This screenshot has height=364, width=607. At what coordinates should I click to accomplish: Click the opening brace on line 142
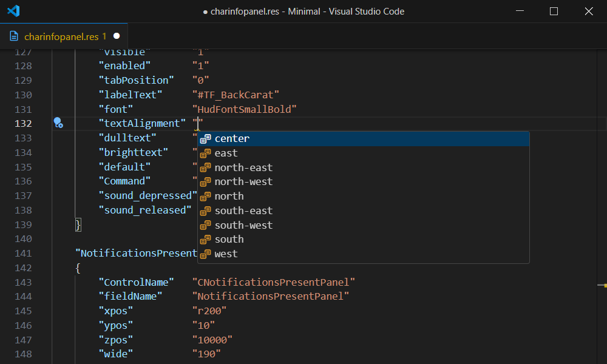pos(78,268)
